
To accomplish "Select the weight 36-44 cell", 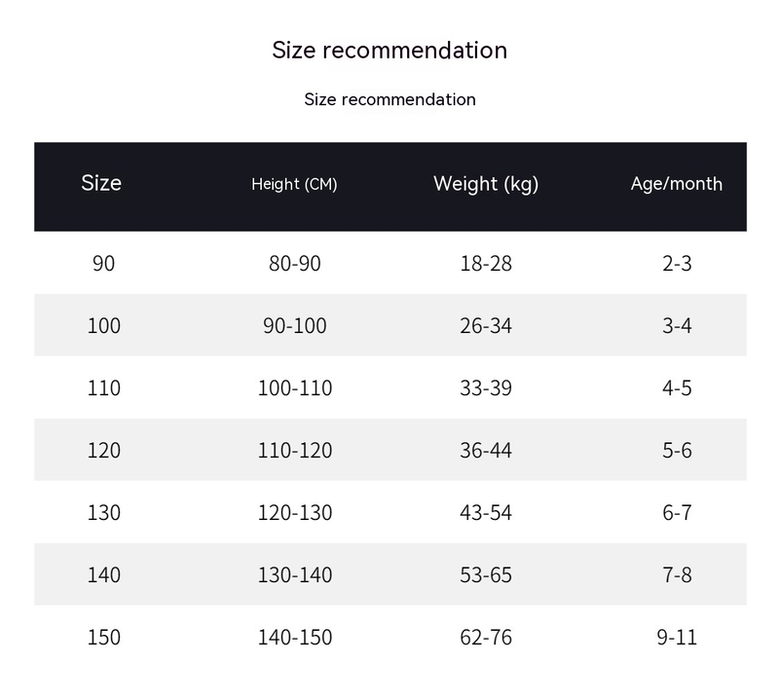I will coord(486,450).
